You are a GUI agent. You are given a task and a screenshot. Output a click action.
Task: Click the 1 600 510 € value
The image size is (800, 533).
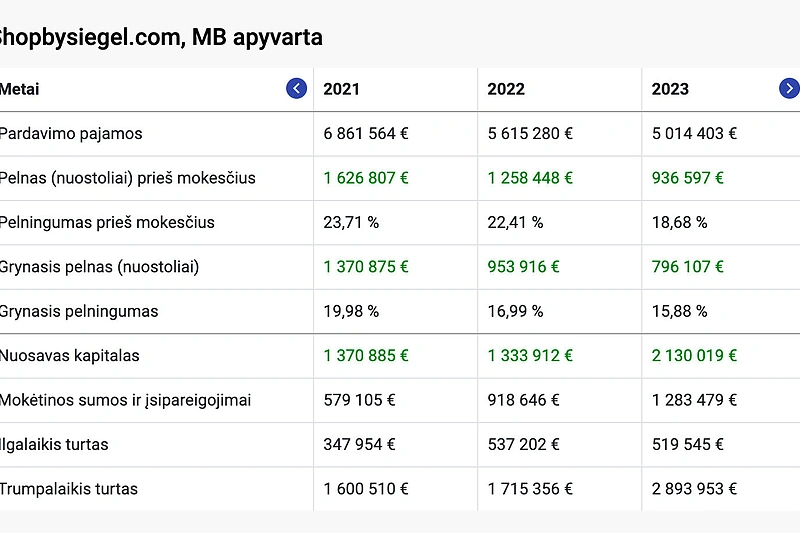pyautogui.click(x=366, y=489)
